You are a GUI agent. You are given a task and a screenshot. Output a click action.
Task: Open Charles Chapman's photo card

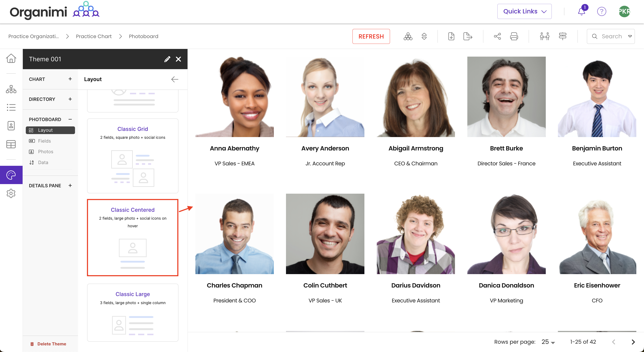(234, 234)
